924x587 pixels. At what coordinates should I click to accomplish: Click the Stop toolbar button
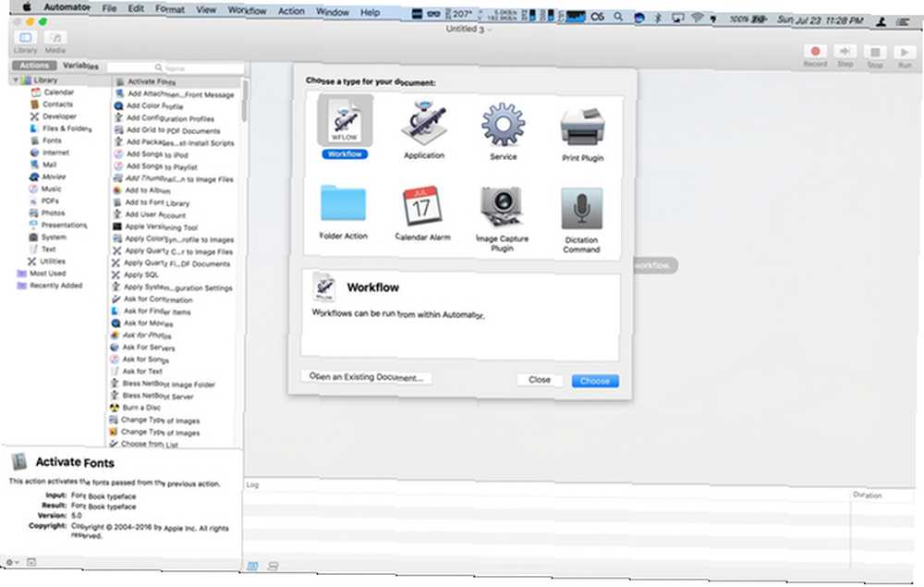click(x=875, y=53)
